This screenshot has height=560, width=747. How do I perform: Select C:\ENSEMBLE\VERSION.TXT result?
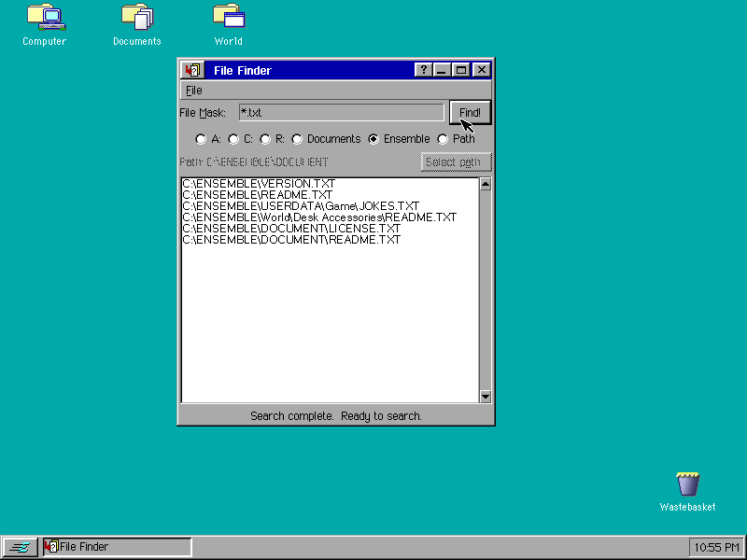click(259, 184)
